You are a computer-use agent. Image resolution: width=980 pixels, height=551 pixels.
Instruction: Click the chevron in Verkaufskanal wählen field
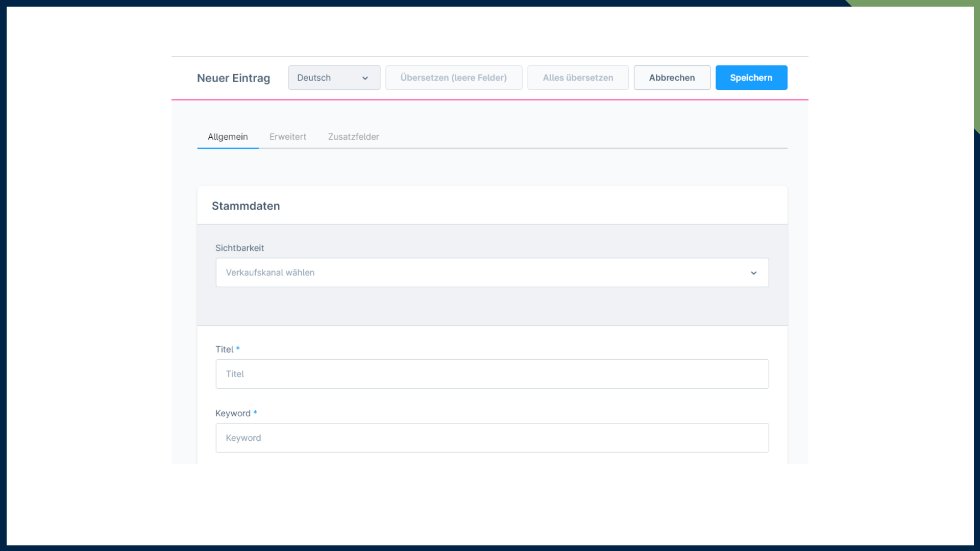[753, 273]
